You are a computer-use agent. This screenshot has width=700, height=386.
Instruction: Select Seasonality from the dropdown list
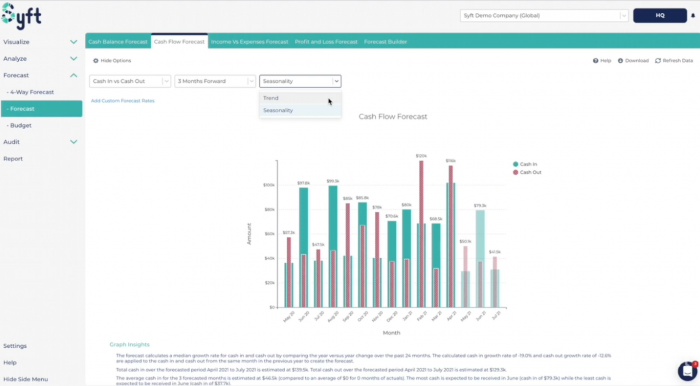click(300, 110)
